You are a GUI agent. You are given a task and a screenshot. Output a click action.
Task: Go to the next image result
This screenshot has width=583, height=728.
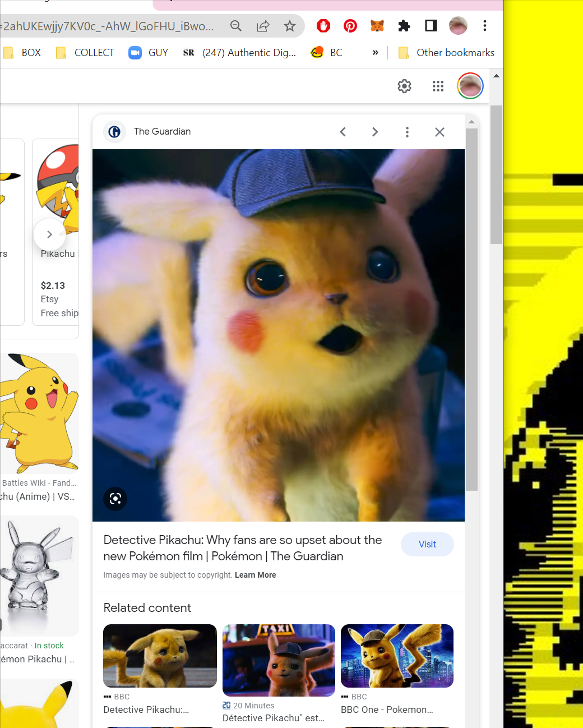pos(375,132)
